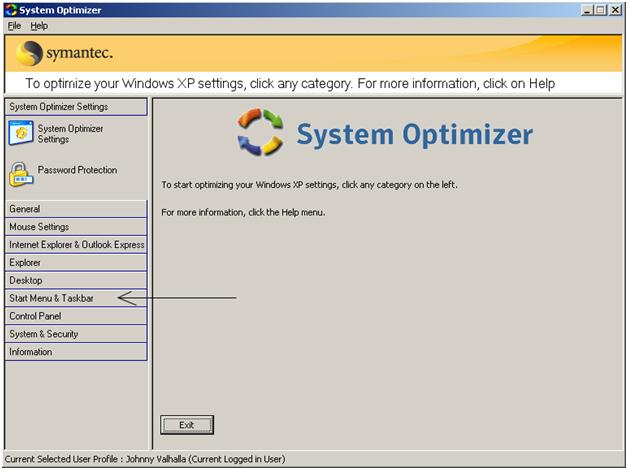Screen dimensions: 628x470
Task: Open the Explorer category
Action: click(76, 263)
